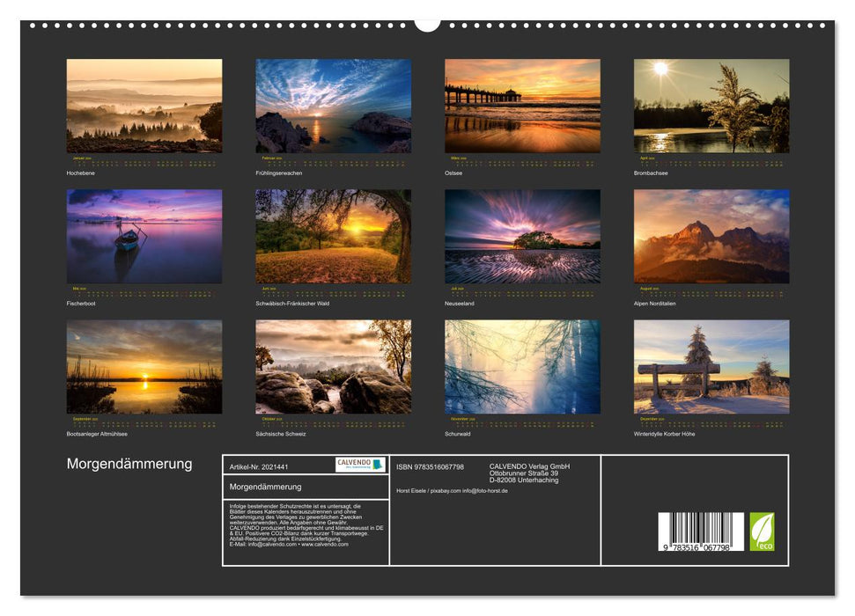855x616 pixels.
Task: Open the Schurwald foggy branches image
Action: pos(522,367)
